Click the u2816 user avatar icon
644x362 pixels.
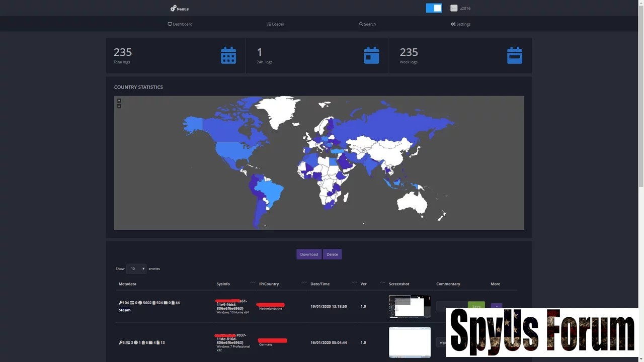[454, 8]
